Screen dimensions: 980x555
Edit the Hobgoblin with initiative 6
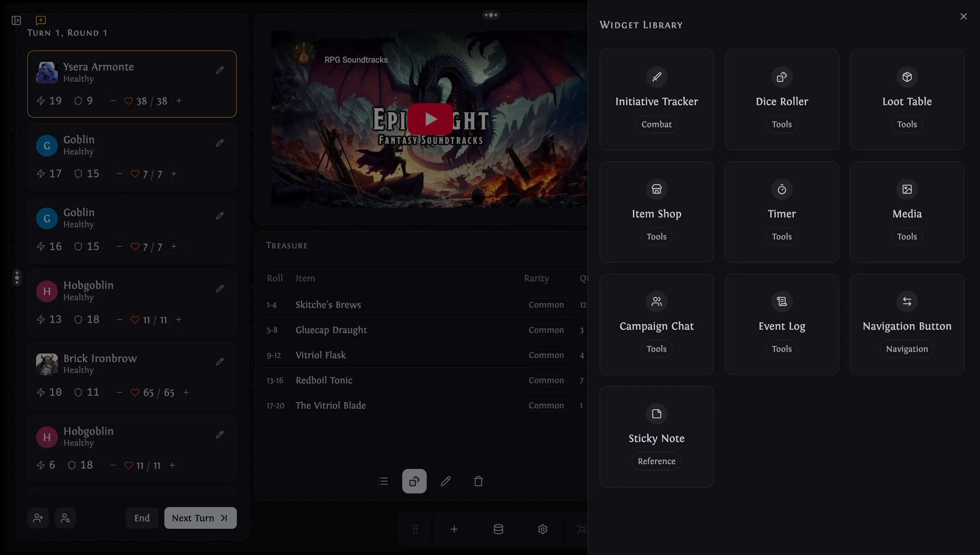coord(220,435)
